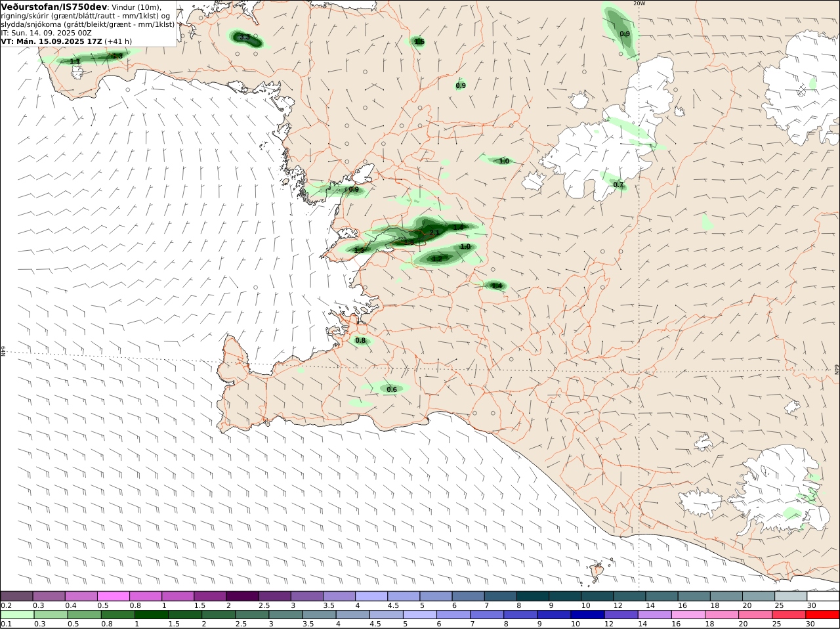Pick the darkest green 1–1.5 rain-scale swatch
840x629 pixels.
(x=151, y=615)
